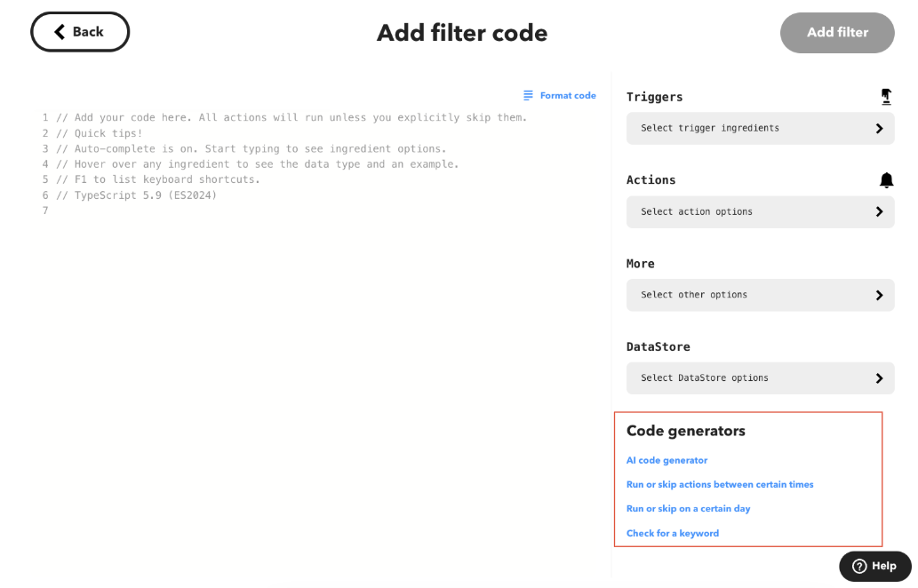Click the Triggers service icon
The height and width of the screenshot is (588, 918).
(x=886, y=97)
